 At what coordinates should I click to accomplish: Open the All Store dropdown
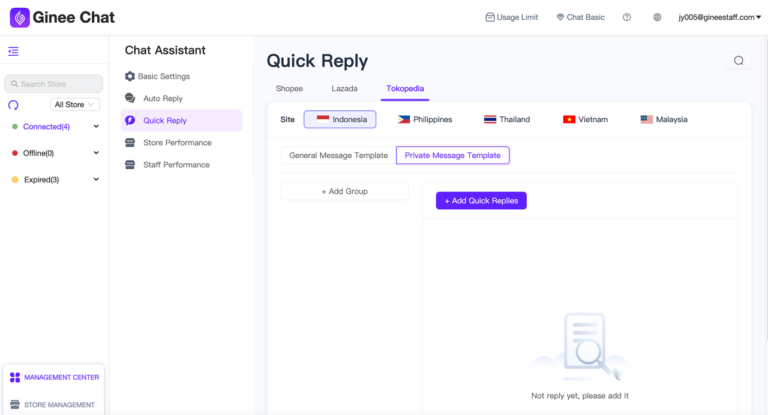tap(76, 104)
